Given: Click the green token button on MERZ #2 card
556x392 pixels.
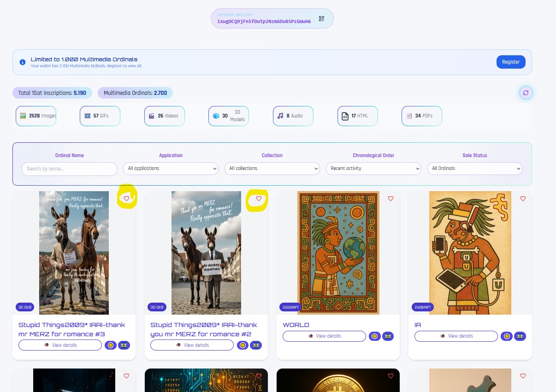Looking at the screenshot, I should tap(256, 345).
